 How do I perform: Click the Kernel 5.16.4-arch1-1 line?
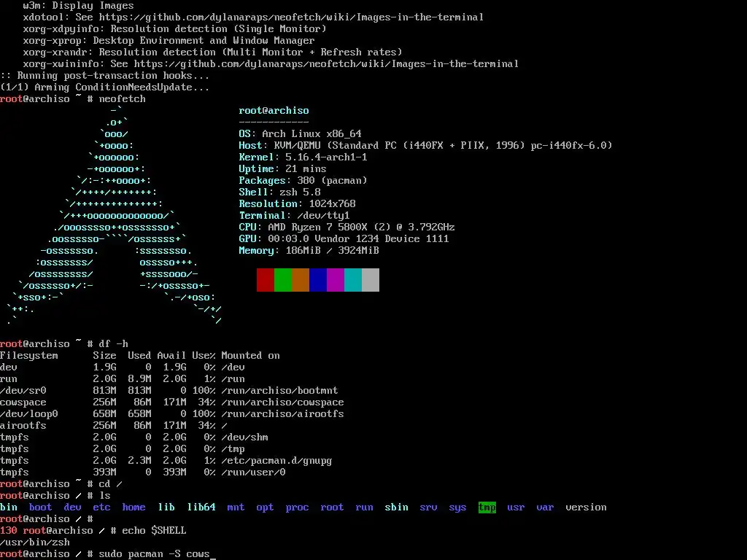303,157
